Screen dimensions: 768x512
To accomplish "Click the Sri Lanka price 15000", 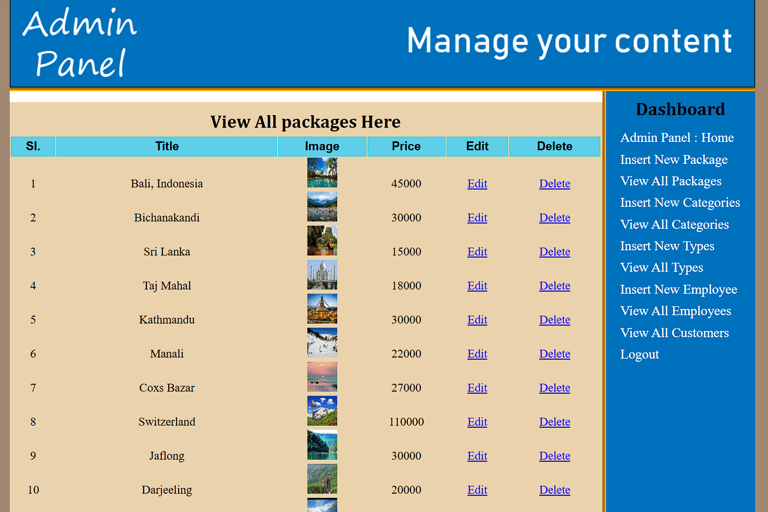I will click(x=406, y=252).
